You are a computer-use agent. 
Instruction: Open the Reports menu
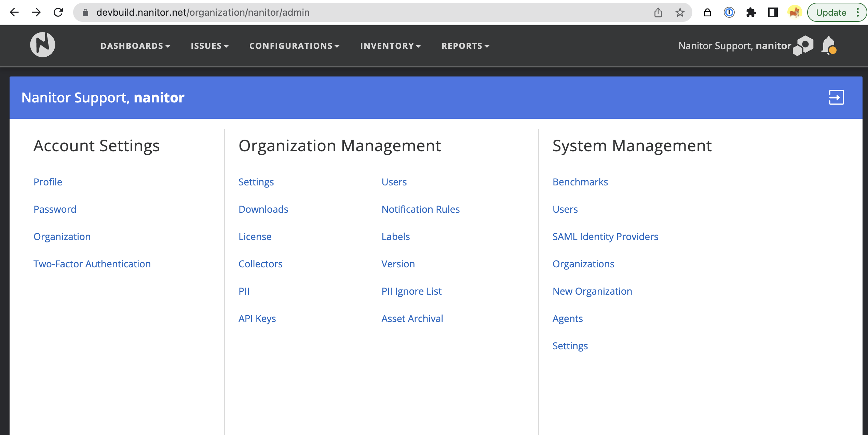pos(465,46)
